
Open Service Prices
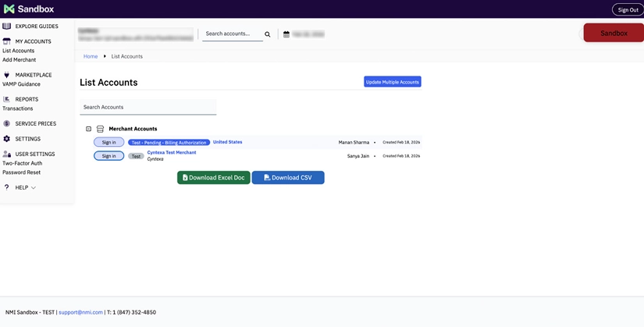point(36,123)
